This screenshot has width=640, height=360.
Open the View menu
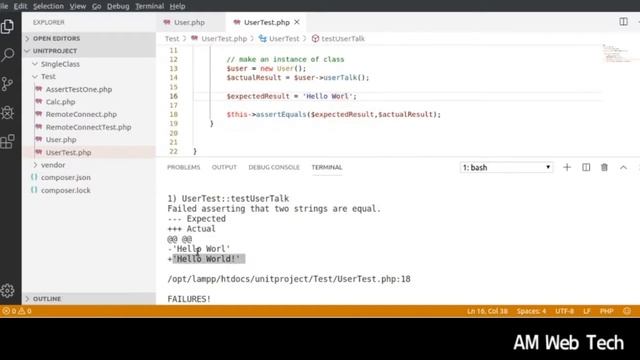[x=78, y=6]
